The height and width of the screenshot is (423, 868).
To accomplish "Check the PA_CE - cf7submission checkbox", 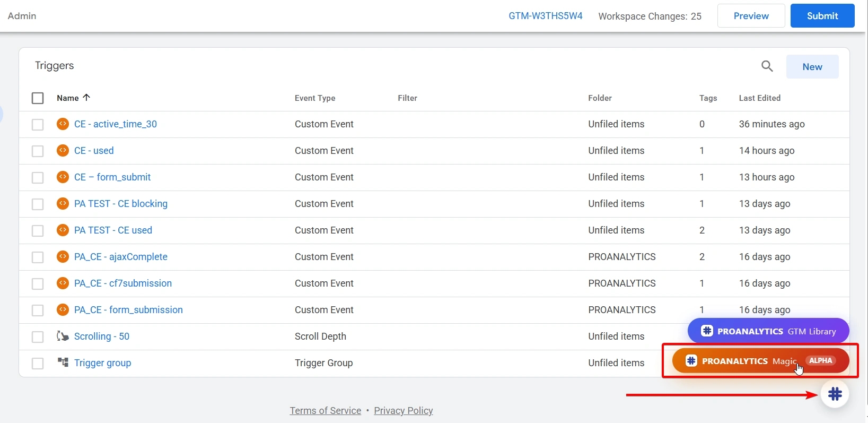I will pyautogui.click(x=38, y=284).
